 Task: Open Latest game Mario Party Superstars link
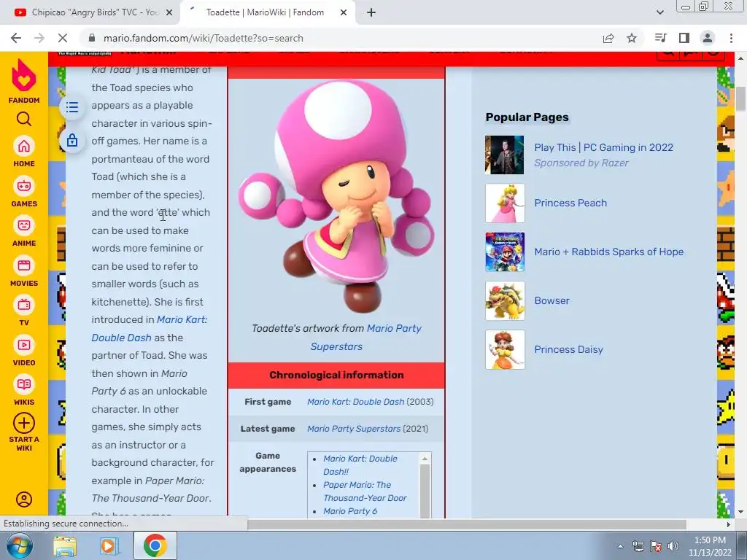point(354,429)
